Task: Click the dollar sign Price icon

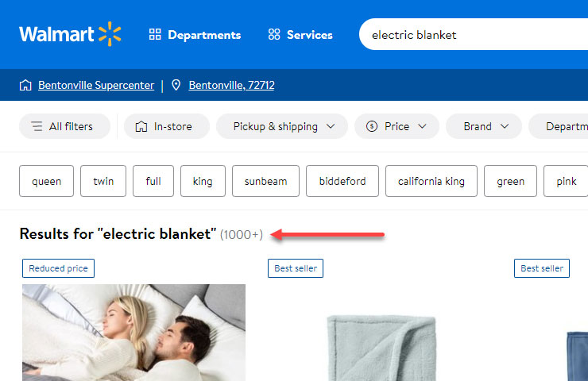Action: point(372,126)
